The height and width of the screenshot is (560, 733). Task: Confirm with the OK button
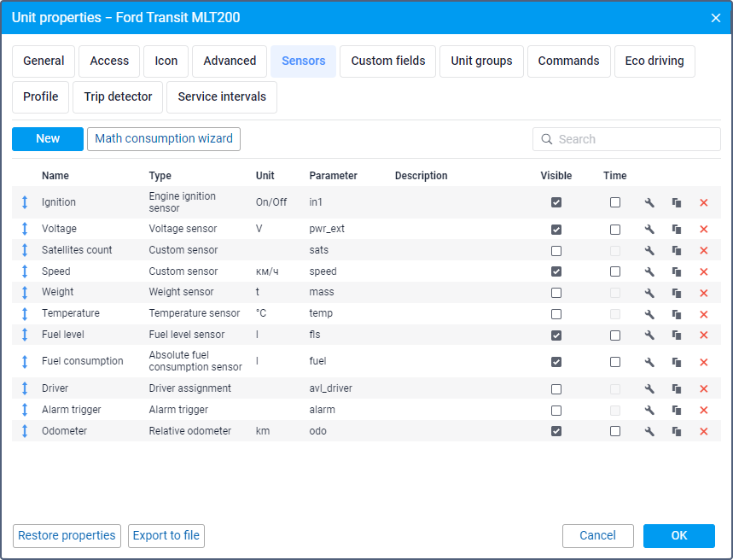tap(679, 536)
